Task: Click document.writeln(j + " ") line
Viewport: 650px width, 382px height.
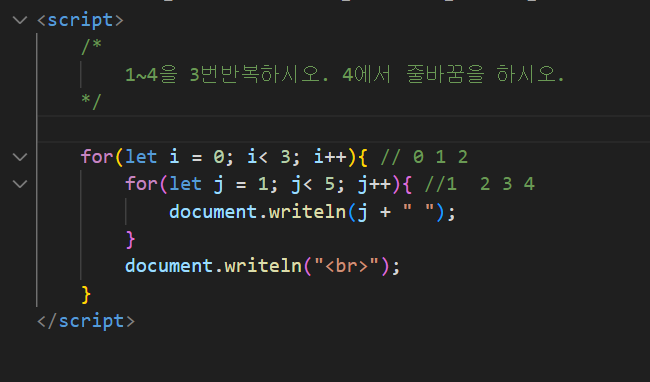Action: coord(313,212)
